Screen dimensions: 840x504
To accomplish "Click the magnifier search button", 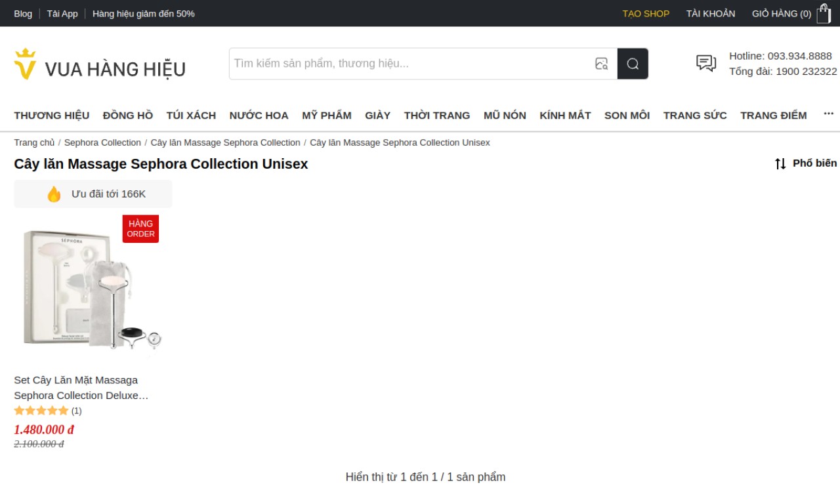I will coord(633,64).
